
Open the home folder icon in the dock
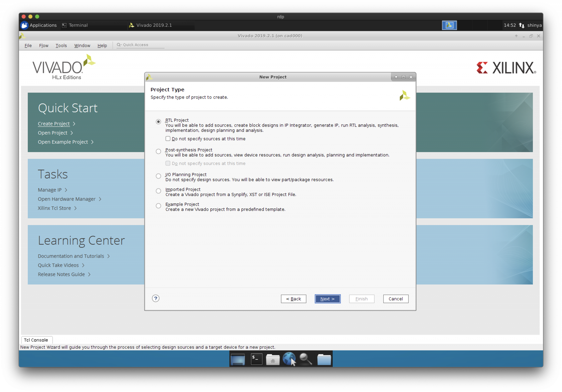272,359
